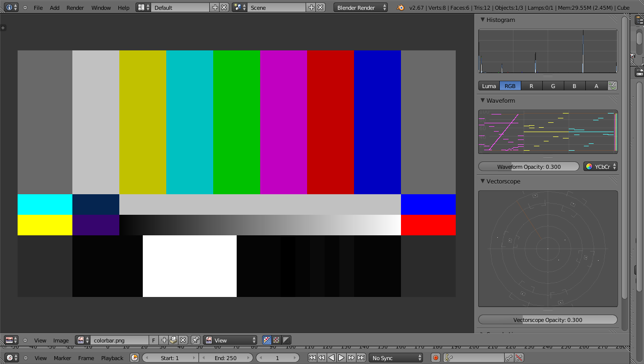Open the Blender Render engine dropdown

(x=361, y=7)
